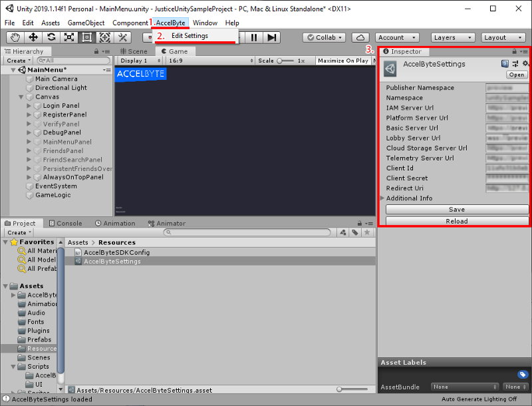Image resolution: width=532 pixels, height=406 pixels.
Task: Click the Project search by type icon
Action: point(343,232)
